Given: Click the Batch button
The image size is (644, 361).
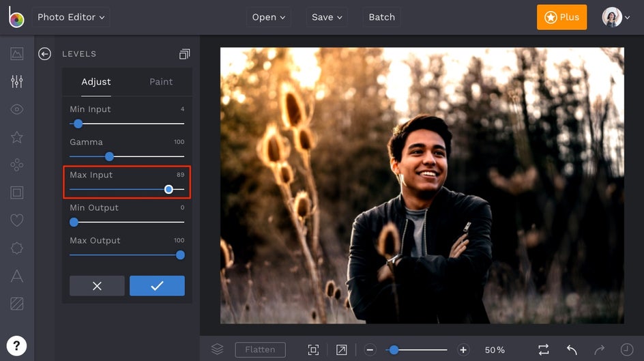Looking at the screenshot, I should (381, 17).
